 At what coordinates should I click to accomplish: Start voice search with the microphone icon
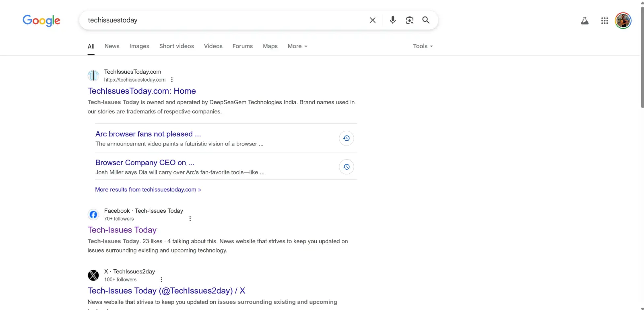393,20
